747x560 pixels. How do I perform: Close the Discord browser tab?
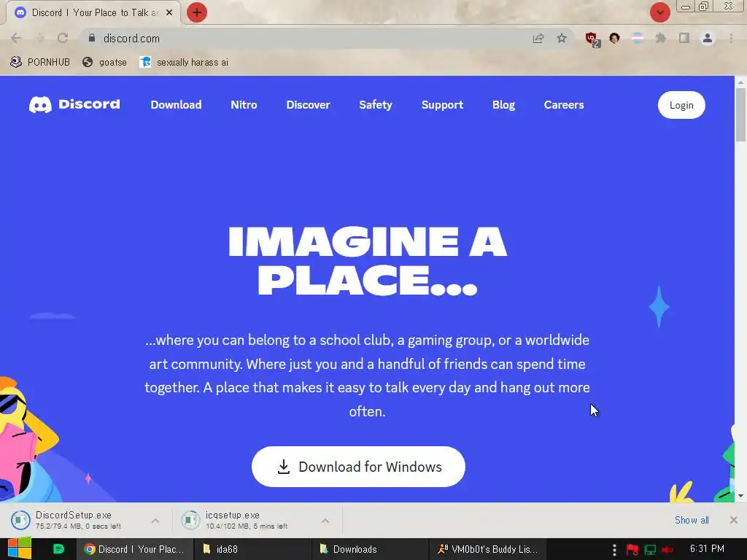(169, 12)
